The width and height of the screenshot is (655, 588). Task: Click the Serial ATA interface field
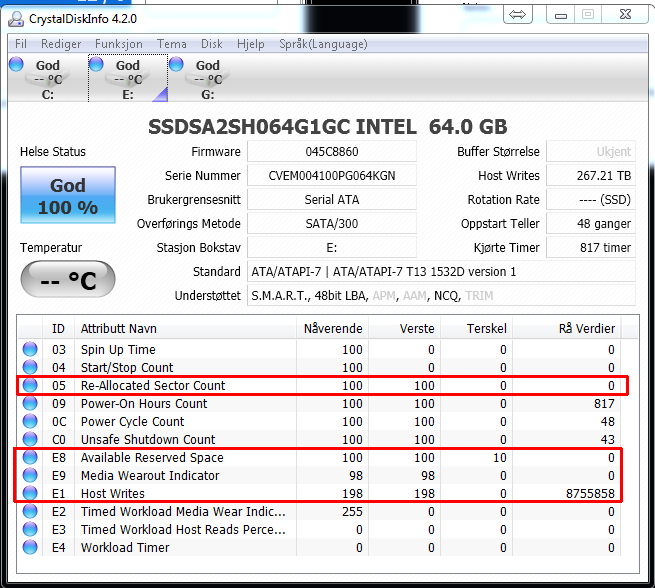(332, 200)
